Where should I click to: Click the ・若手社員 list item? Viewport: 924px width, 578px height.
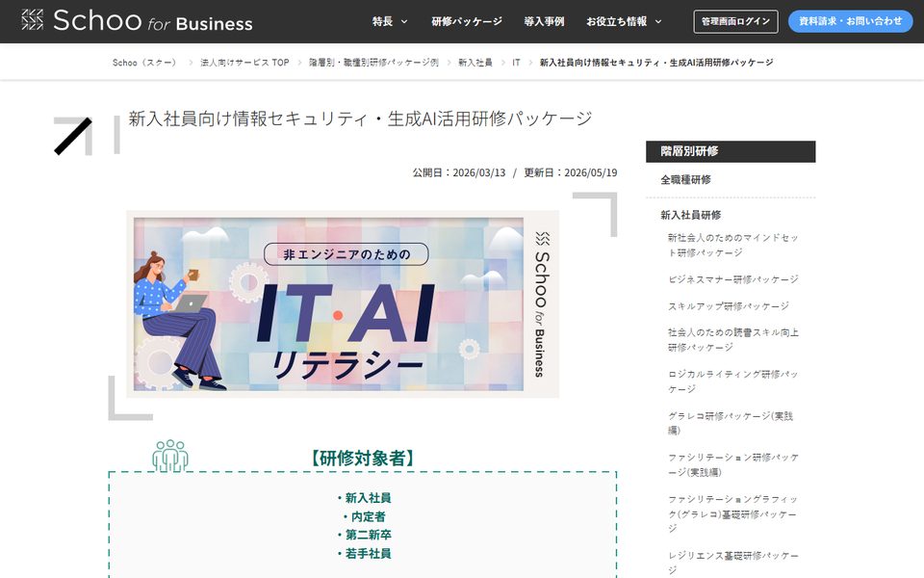(x=364, y=554)
